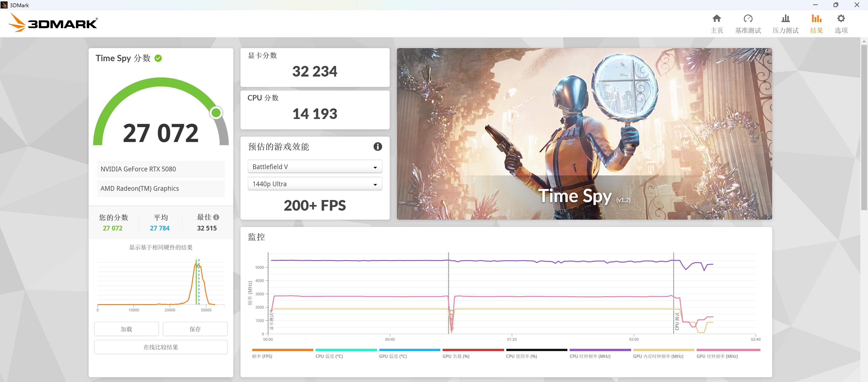Toggle the CPU 时钟频率 (MHz) legend series
Screen dimensions: 868x382
tap(590, 356)
